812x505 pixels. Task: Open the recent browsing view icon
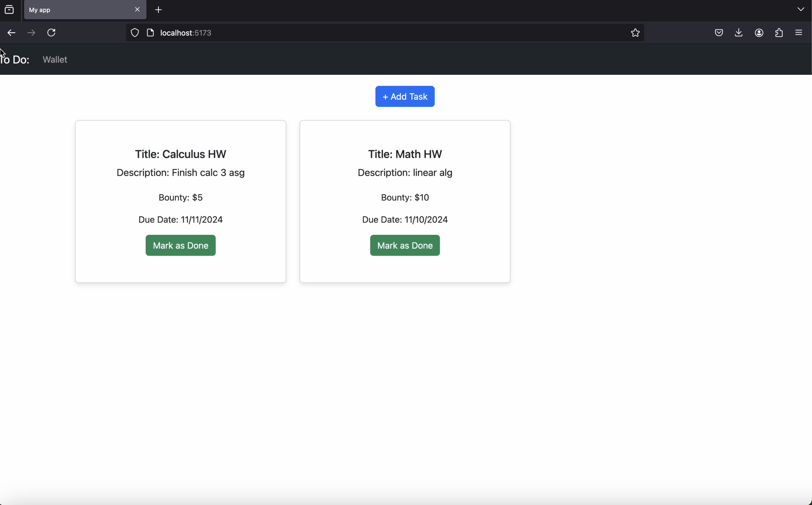(x=9, y=10)
